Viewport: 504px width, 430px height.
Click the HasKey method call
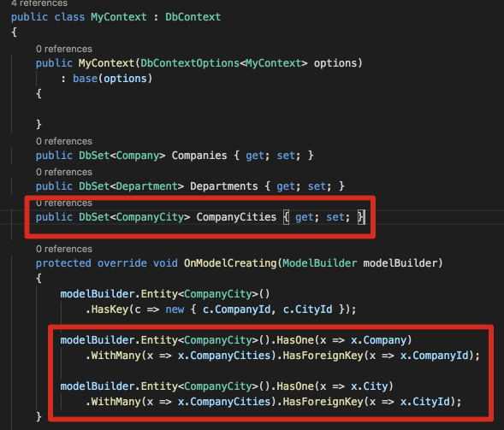pos(110,309)
